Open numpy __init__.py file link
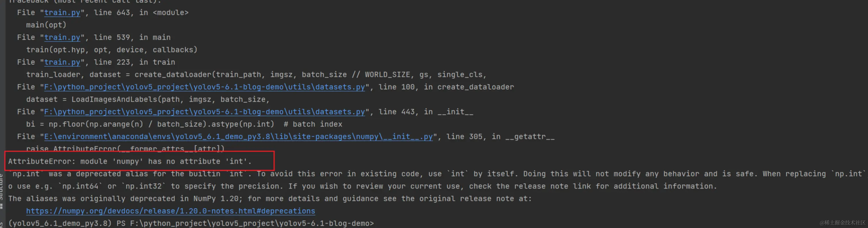 click(x=238, y=137)
